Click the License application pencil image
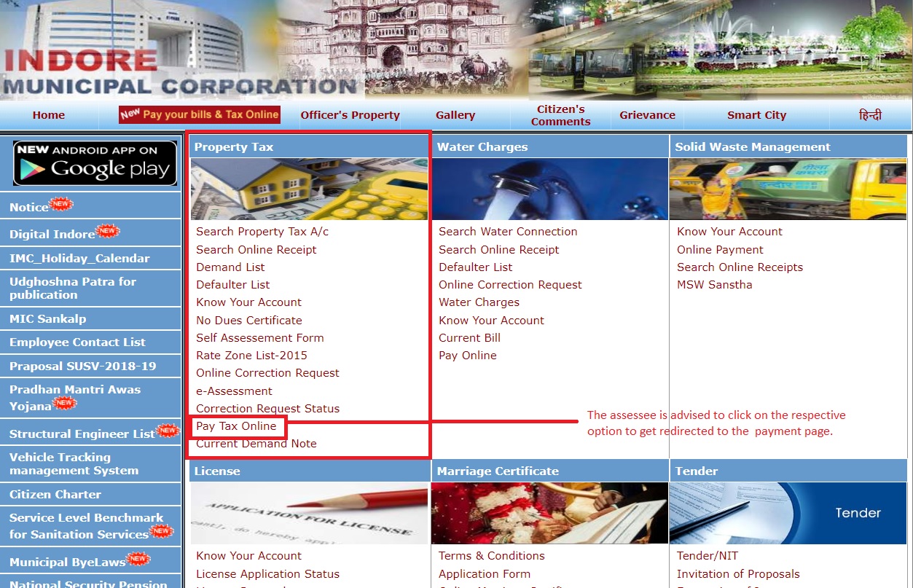913x588 pixels. [309, 513]
